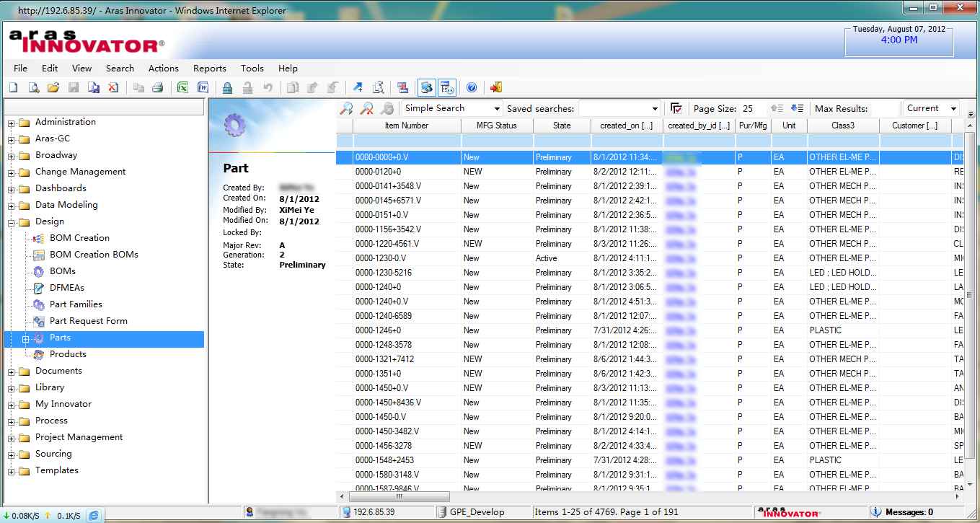Export results to Excel icon
This screenshot has height=523, width=980.
point(183,88)
